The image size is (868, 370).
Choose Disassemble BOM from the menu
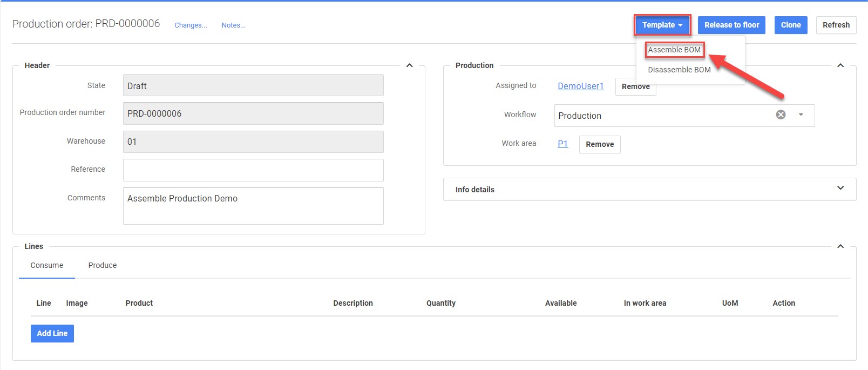point(679,70)
